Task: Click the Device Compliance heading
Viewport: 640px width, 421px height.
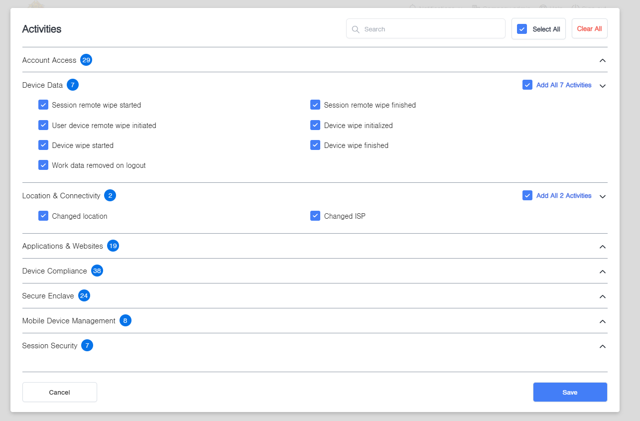Action: coord(54,271)
